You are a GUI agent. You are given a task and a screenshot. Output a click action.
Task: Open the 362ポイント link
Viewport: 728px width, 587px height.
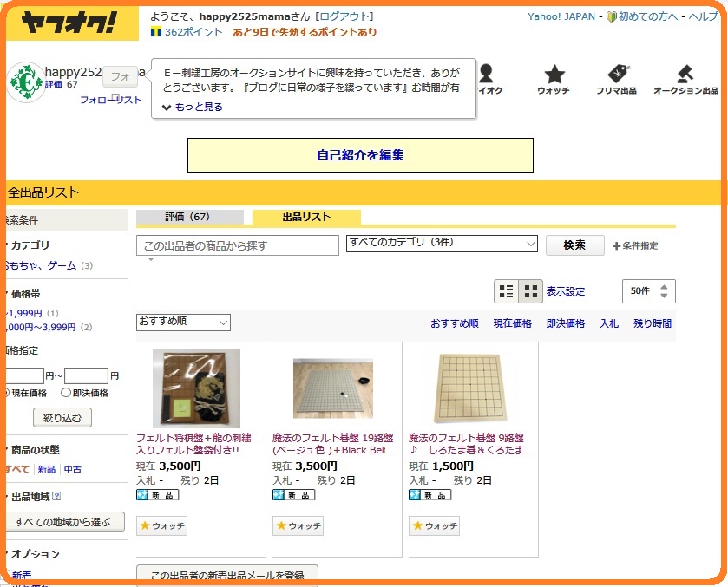point(193,32)
